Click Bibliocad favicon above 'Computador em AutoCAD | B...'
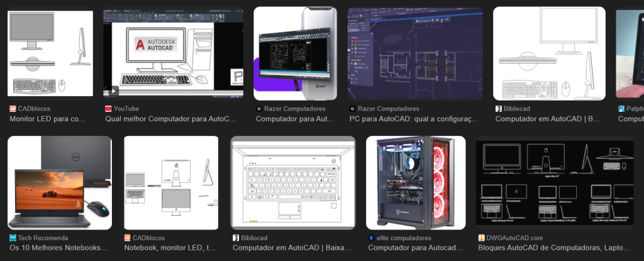644x261 pixels. (x=498, y=109)
